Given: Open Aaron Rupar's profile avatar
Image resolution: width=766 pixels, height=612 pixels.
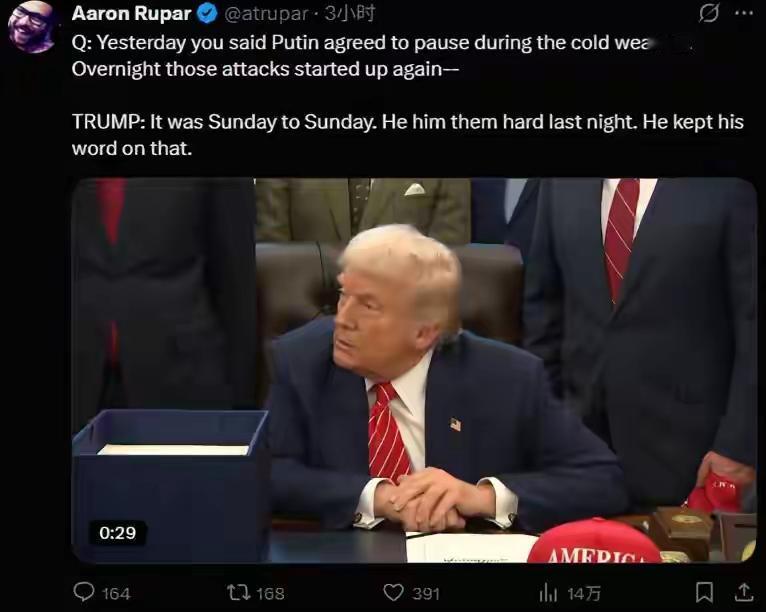Looking at the screenshot, I should click(x=33, y=27).
